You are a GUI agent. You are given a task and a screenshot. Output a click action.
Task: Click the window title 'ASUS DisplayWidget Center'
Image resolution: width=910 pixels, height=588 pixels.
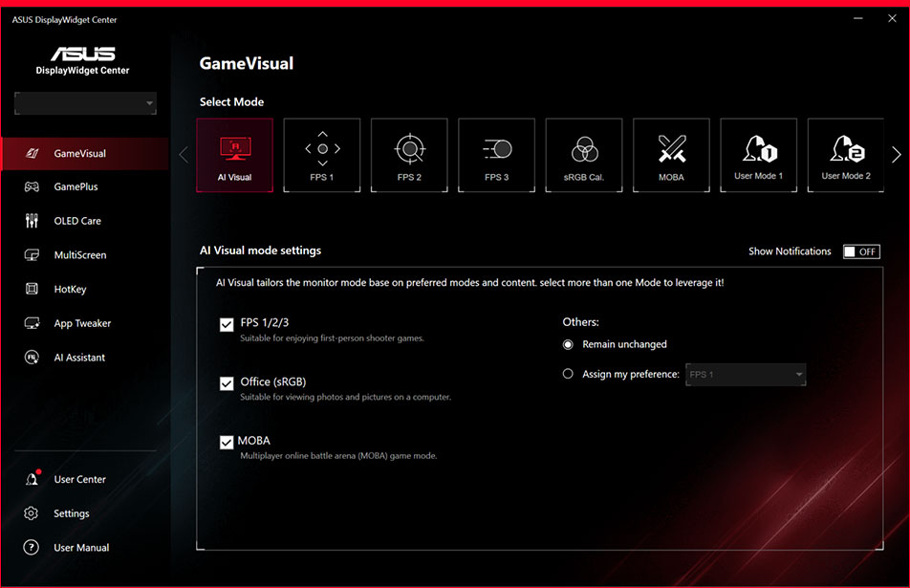tap(64, 20)
